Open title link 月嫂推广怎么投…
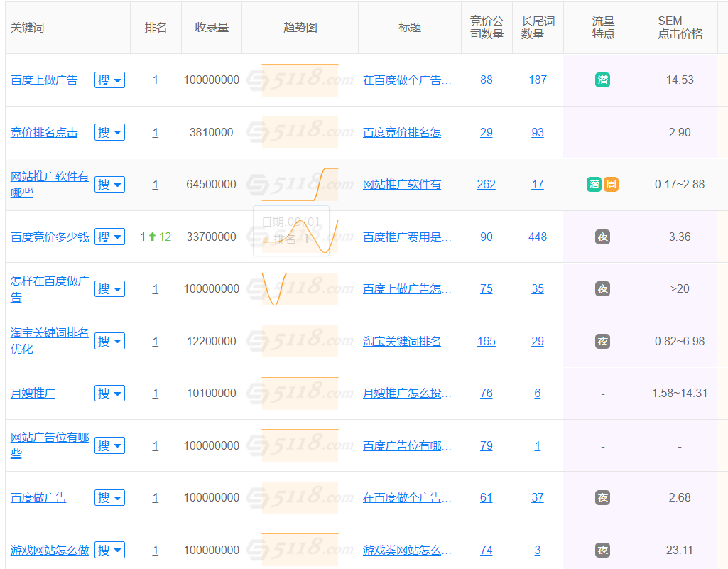The height and width of the screenshot is (569, 728). [407, 394]
